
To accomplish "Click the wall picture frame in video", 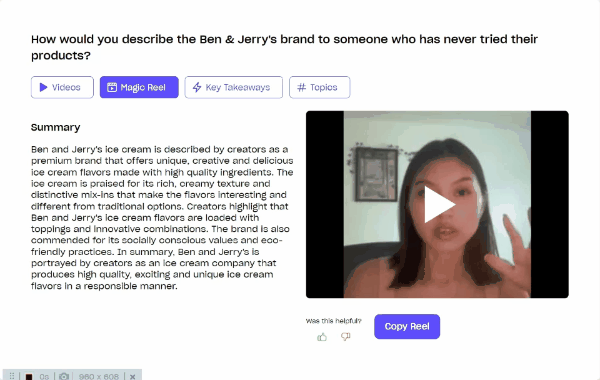I will tap(377, 175).
